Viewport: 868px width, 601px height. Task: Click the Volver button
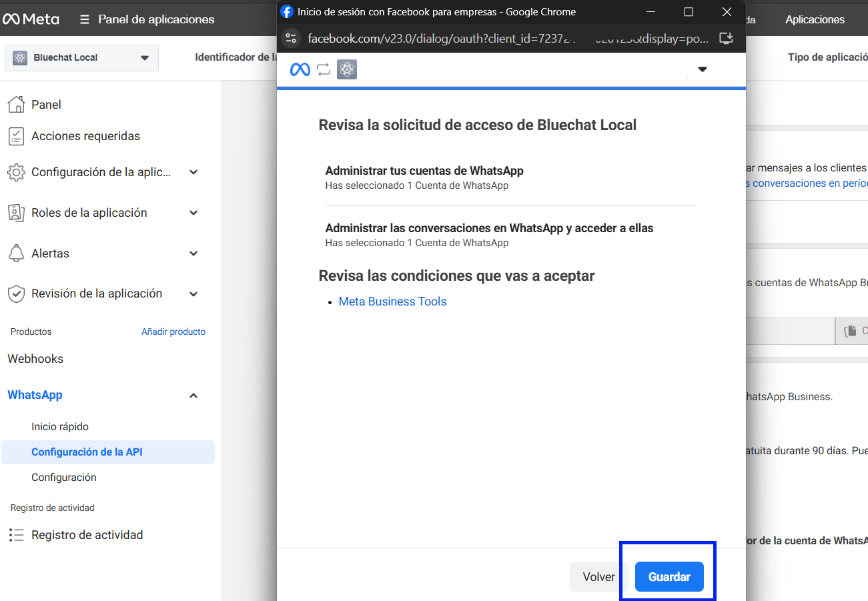[598, 577]
